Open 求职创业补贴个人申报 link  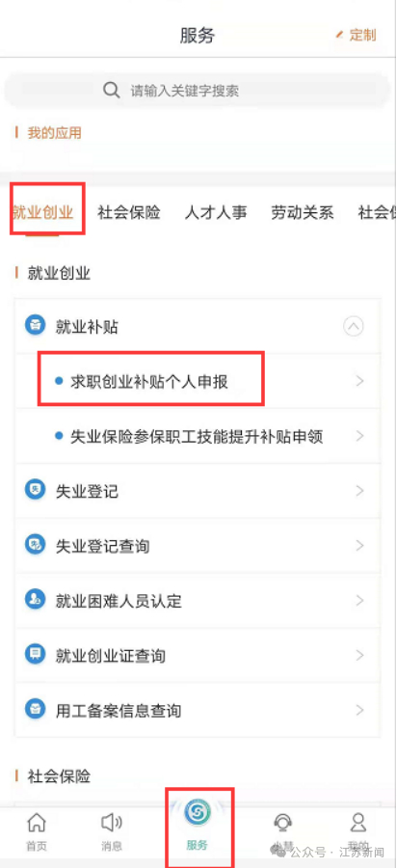click(149, 381)
